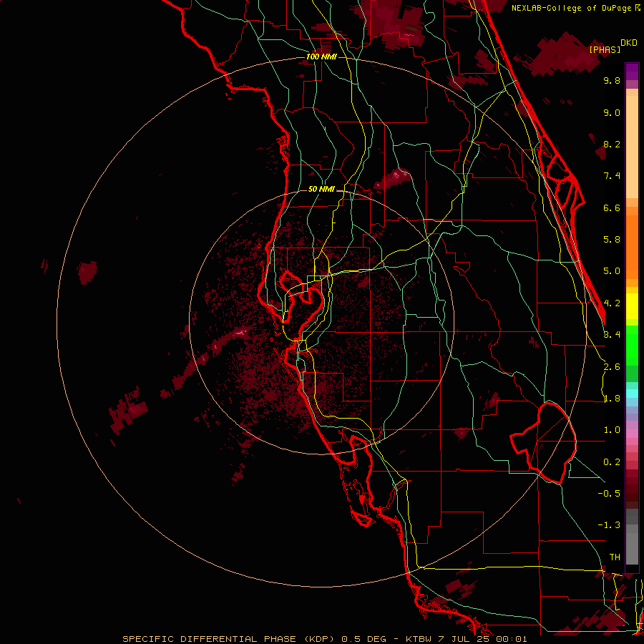Click the 1.0 value on color scale

pos(612,430)
